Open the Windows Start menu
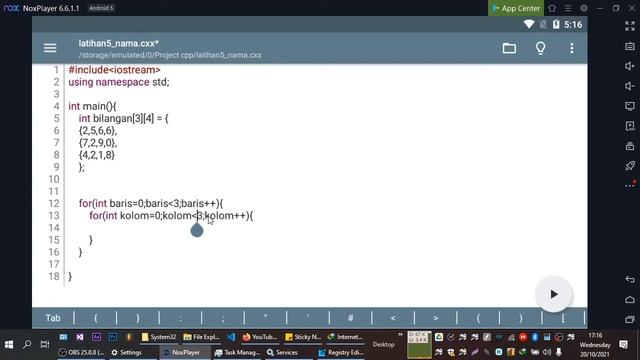 click(9, 344)
